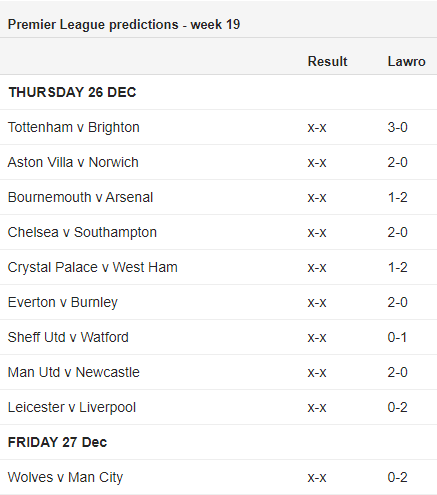Select the Man Utd v Newcastle fixture
437x495 pixels.
74,372
